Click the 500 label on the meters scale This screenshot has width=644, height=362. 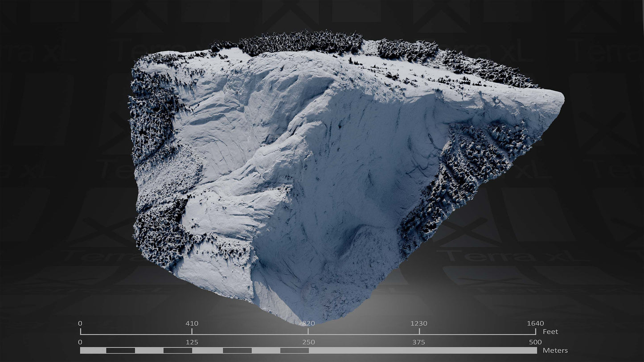pyautogui.click(x=535, y=342)
